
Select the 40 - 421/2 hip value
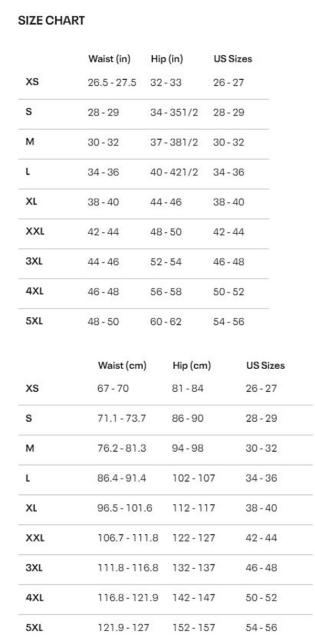point(174,172)
